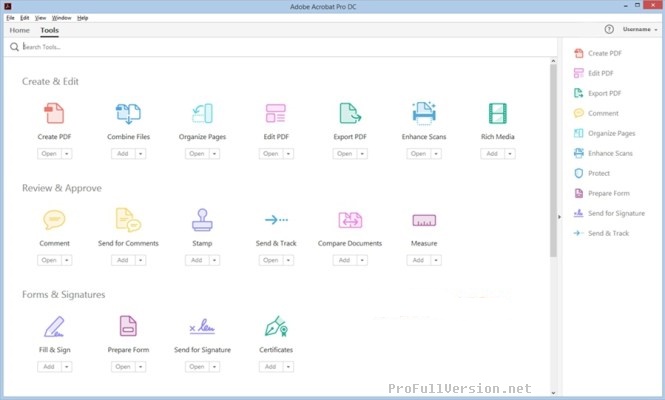Select Enhance Scans in the right pane

pos(603,153)
